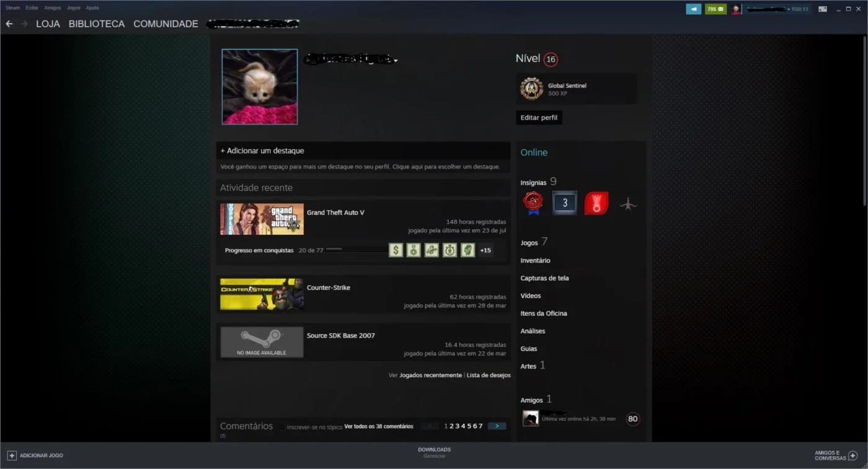Viewport: 868px width, 469px height.
Task: Click the red wax seal badge
Action: (x=533, y=203)
